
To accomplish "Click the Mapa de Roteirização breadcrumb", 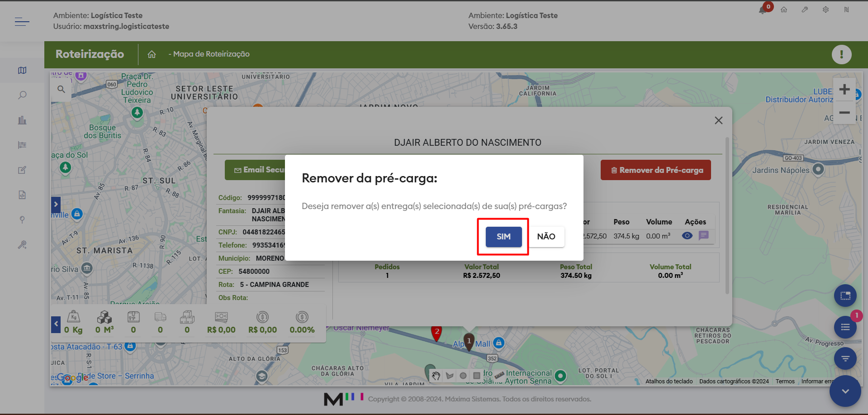I will pos(211,54).
